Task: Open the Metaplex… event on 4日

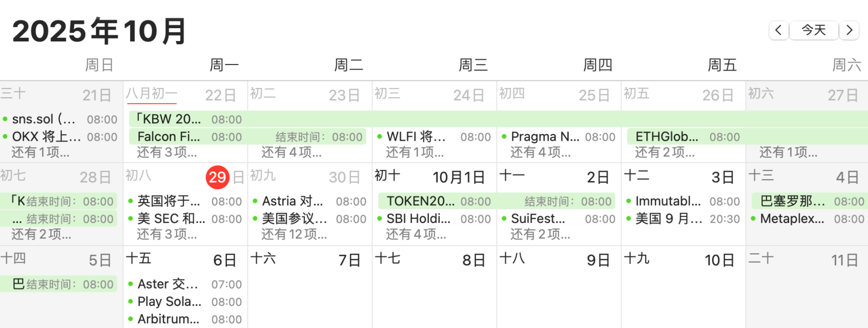Action: [808, 218]
